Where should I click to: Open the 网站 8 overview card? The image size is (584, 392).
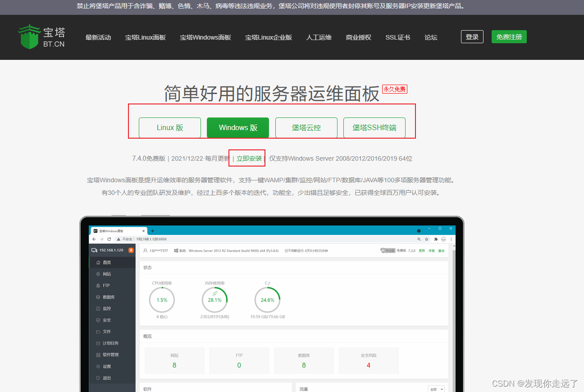click(x=174, y=360)
